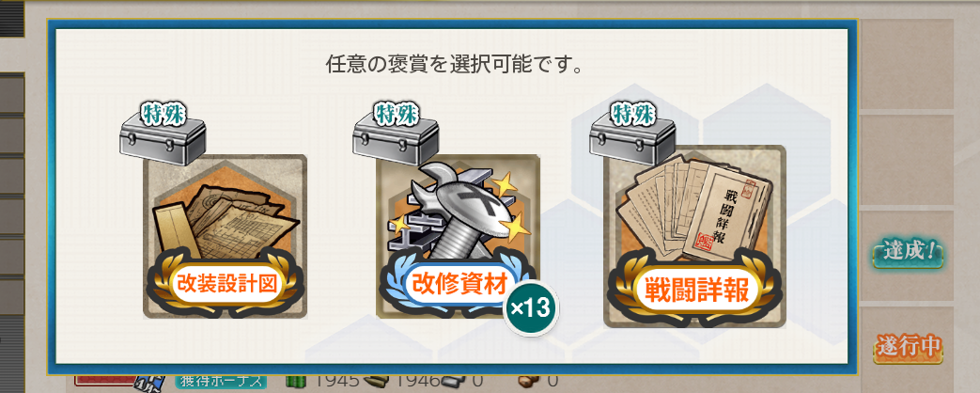Pick the 戦闘詳報 action report reward
This screenshot has height=393, width=980.
[694, 237]
